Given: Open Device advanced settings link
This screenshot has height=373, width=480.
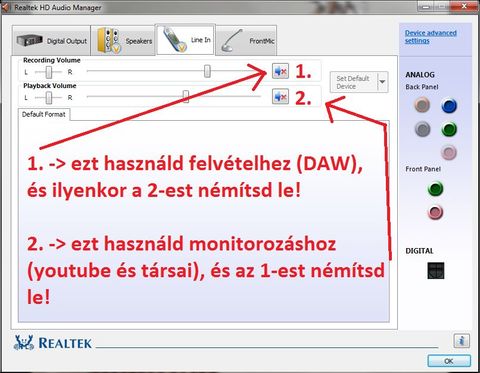Looking at the screenshot, I should point(430,37).
